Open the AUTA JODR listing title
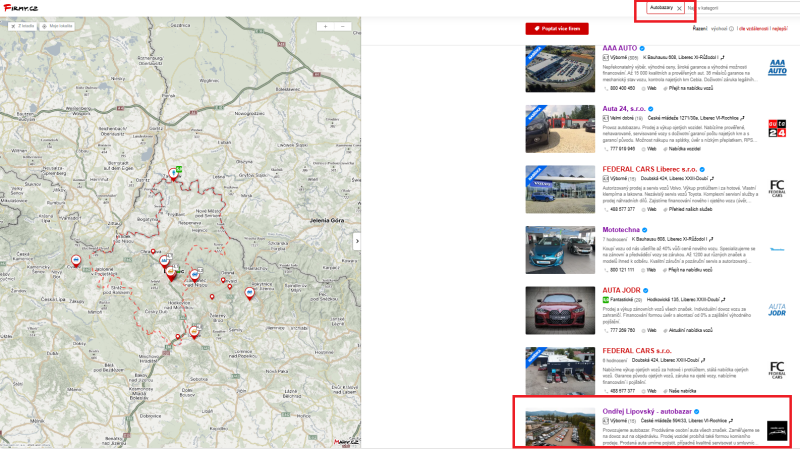 [x=621, y=290]
